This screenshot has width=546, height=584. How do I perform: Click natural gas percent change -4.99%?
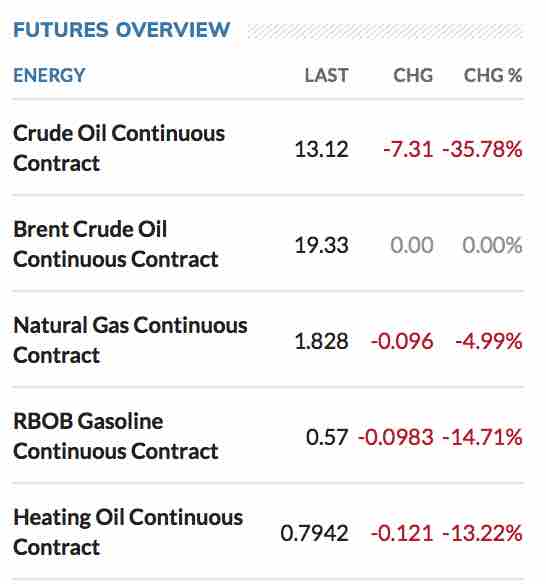coord(489,341)
